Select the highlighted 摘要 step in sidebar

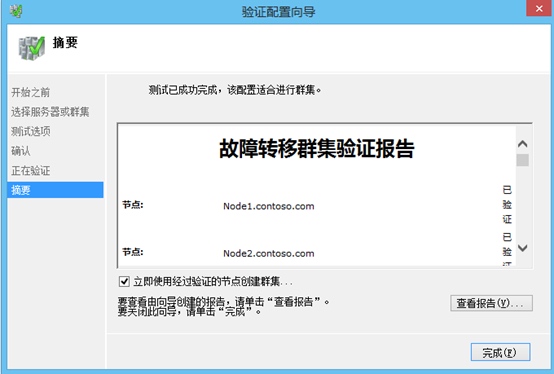55,190
